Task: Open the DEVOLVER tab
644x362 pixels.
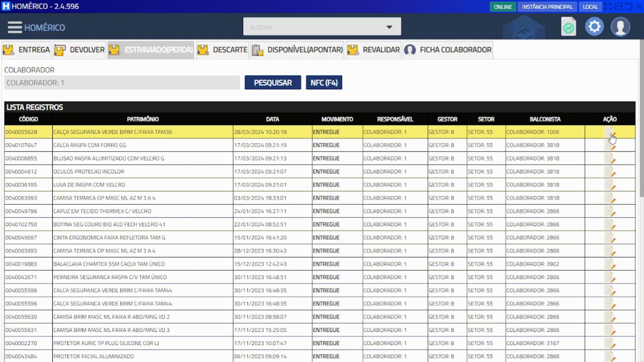Action: coord(79,50)
